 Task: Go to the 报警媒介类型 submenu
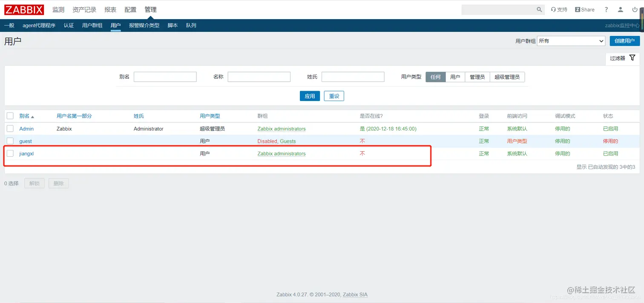144,26
